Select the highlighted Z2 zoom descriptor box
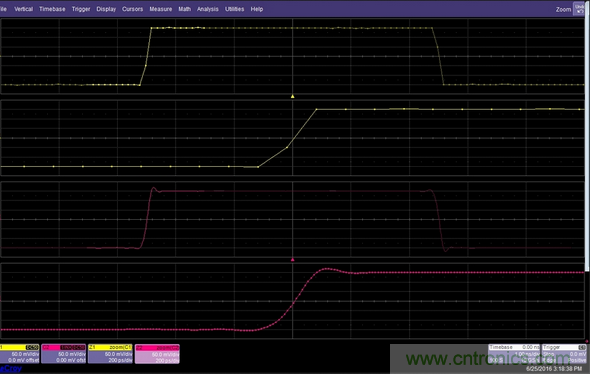This screenshot has height=374, width=590. pos(157,354)
